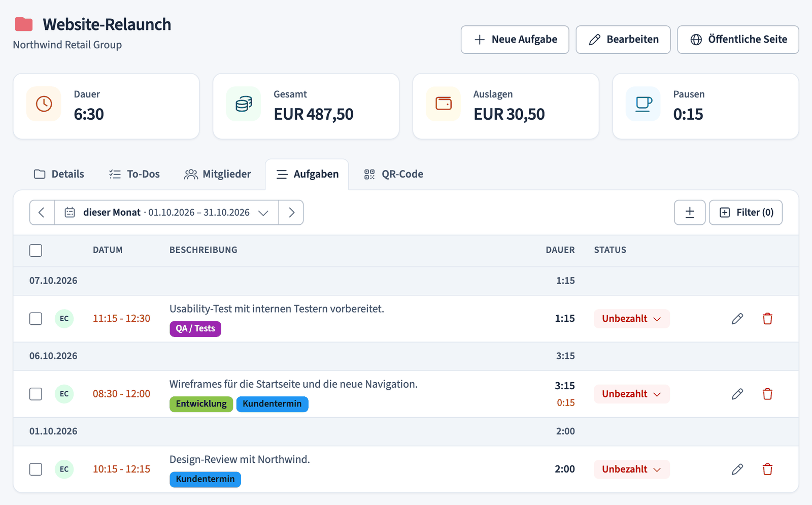Open the Mitglieder tab
This screenshot has height=505, width=812.
tap(217, 174)
